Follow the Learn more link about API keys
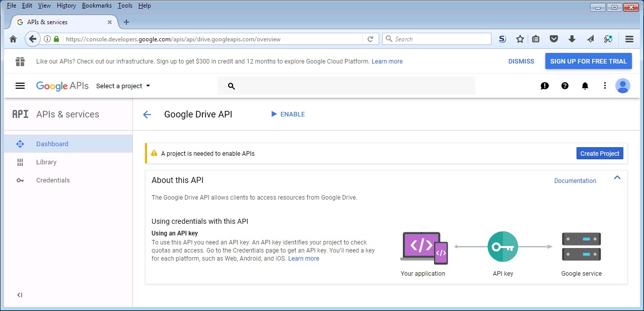Screen dimensions: 644x311 (x=304, y=259)
